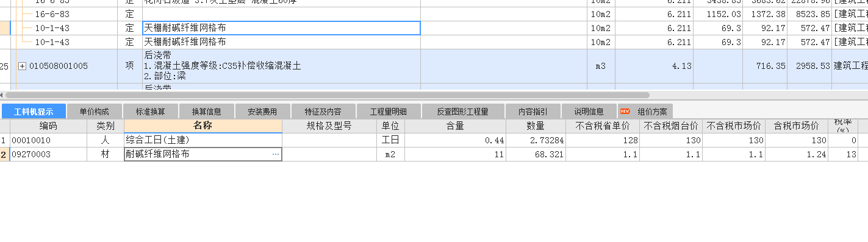This screenshot has height=242, width=868.
Task: Open the 内容指引 tab
Action: coord(533,112)
